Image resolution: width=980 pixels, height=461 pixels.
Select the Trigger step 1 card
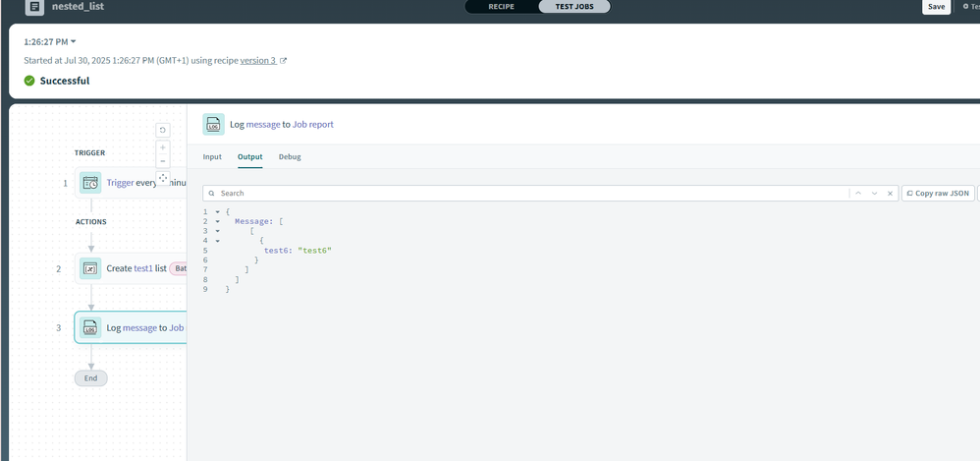point(131,183)
